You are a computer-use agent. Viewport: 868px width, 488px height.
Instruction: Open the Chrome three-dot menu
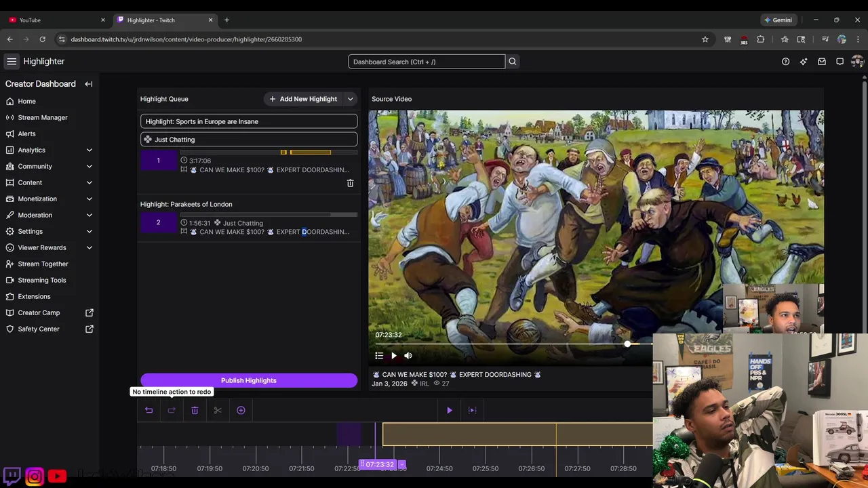[x=858, y=39]
